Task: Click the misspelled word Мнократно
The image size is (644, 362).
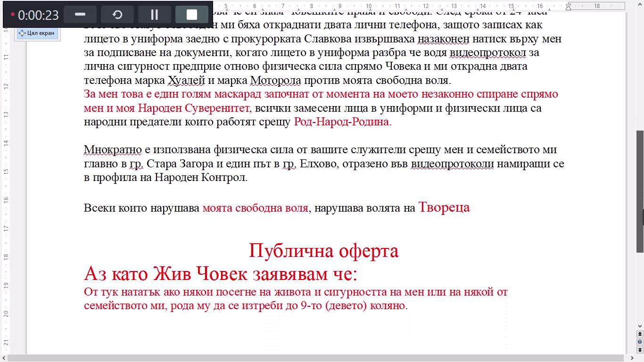Action: 113,150
